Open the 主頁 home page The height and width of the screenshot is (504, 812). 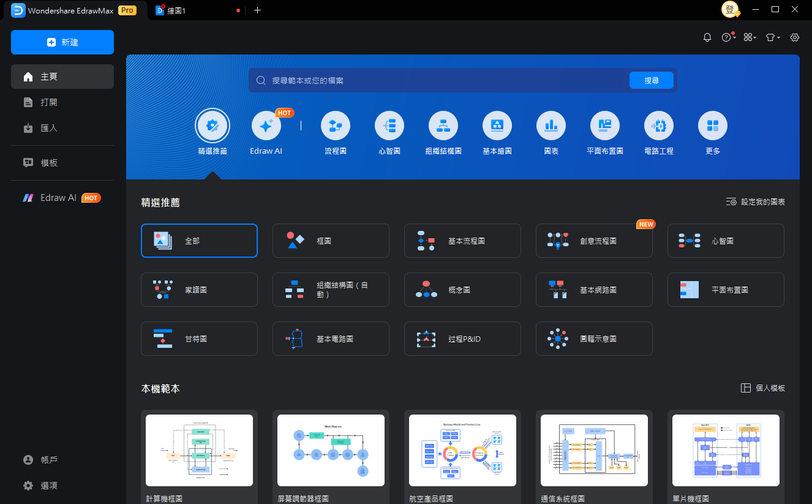coord(62,77)
